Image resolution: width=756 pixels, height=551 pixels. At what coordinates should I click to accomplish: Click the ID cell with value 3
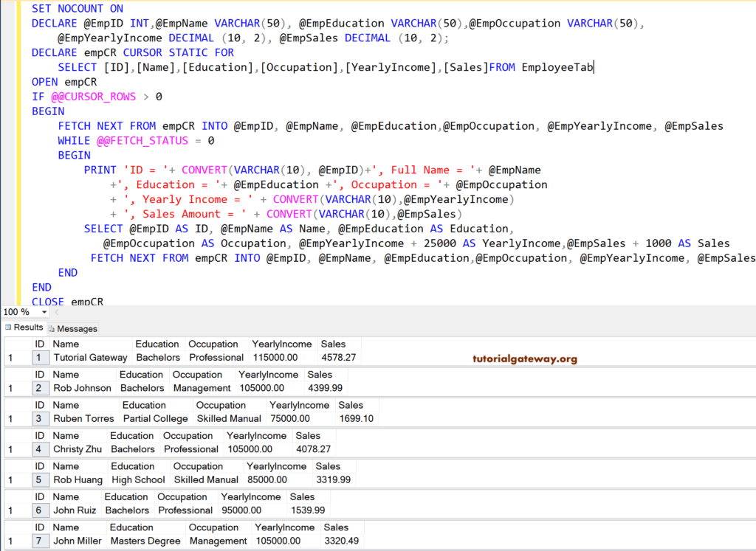coord(40,418)
